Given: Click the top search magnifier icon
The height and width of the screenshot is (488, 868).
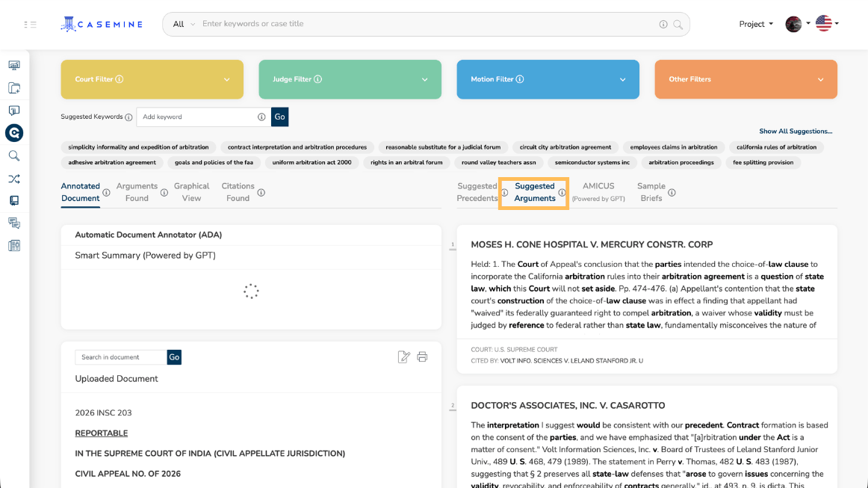Looking at the screenshot, I should [x=678, y=25].
